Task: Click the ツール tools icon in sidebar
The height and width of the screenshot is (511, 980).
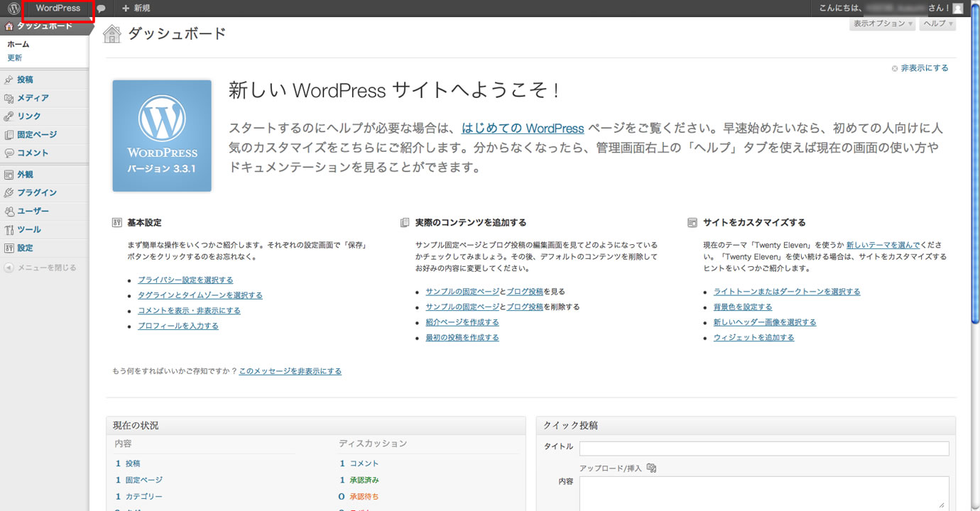Action: (9, 230)
